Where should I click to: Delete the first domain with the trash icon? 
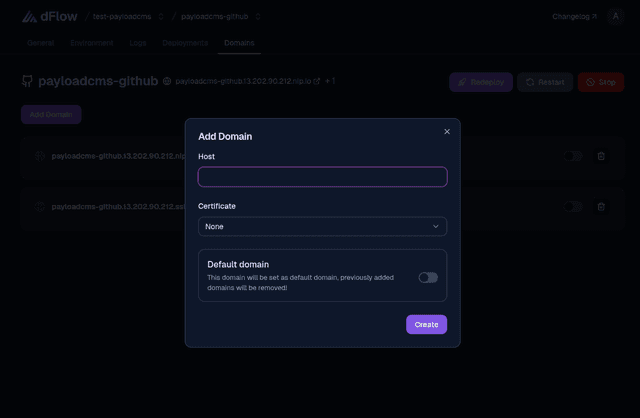[601, 156]
